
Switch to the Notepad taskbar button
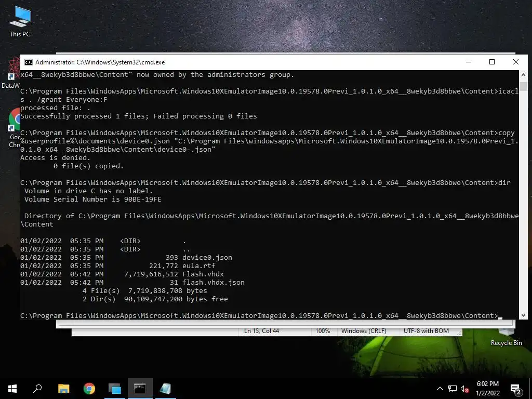pyautogui.click(x=165, y=389)
